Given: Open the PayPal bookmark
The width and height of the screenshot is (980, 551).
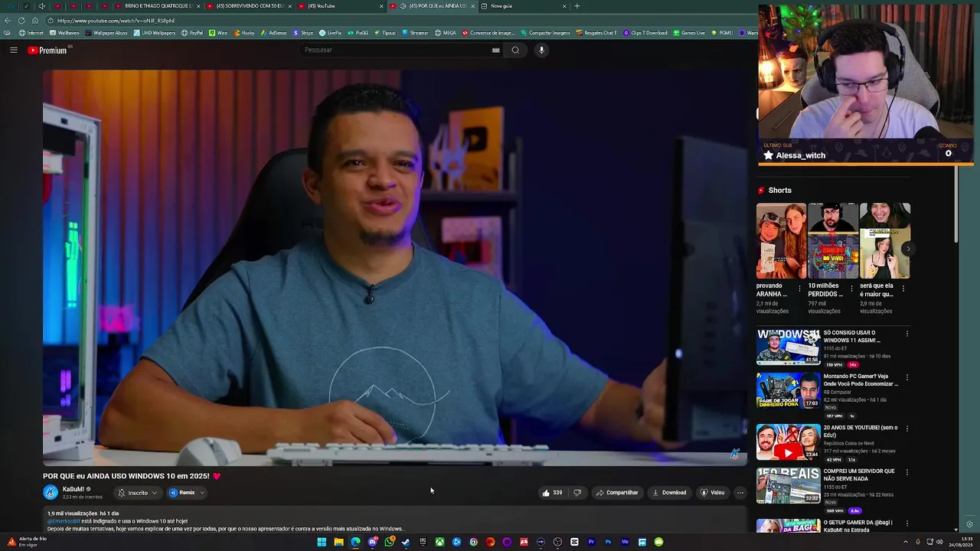Looking at the screenshot, I should click(x=192, y=33).
